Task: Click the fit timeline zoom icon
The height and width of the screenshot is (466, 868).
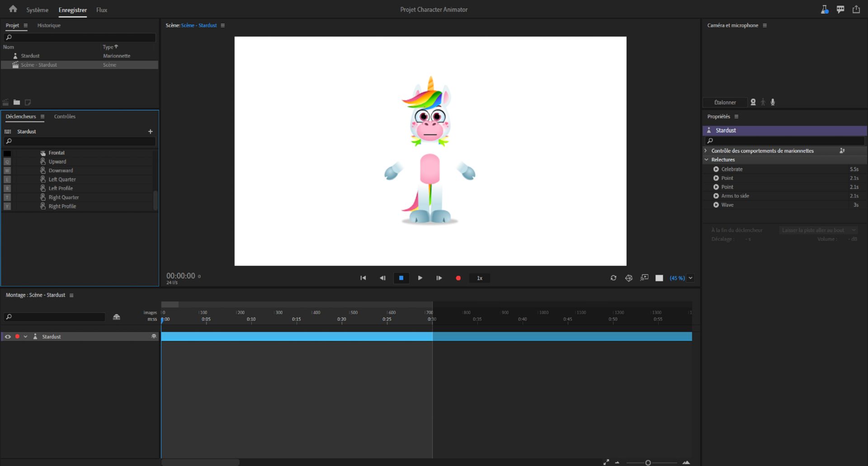Action: 606,462
